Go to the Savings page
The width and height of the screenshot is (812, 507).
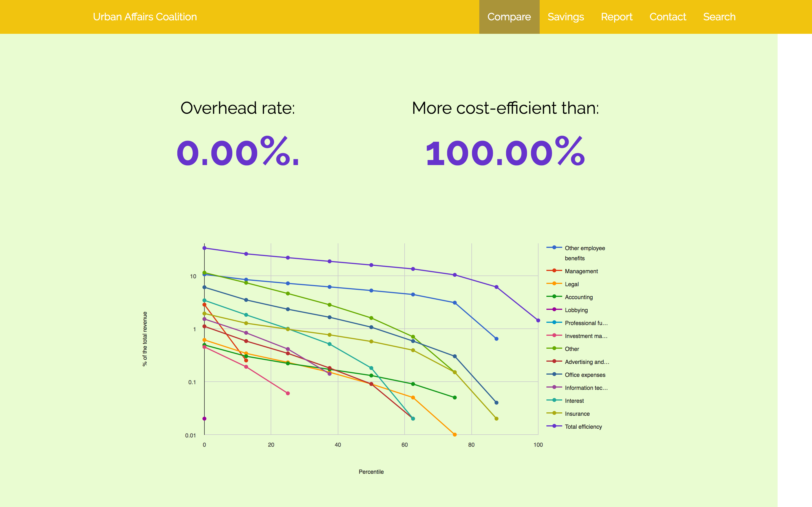pos(565,17)
